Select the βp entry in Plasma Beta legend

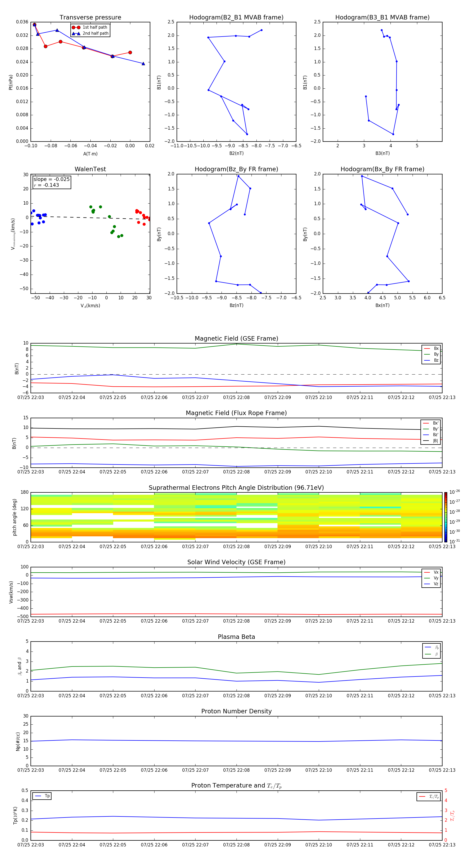coord(431,647)
